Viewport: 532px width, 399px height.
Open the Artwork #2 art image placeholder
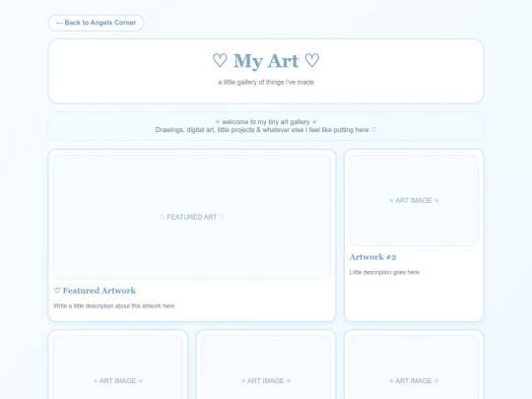pos(414,201)
